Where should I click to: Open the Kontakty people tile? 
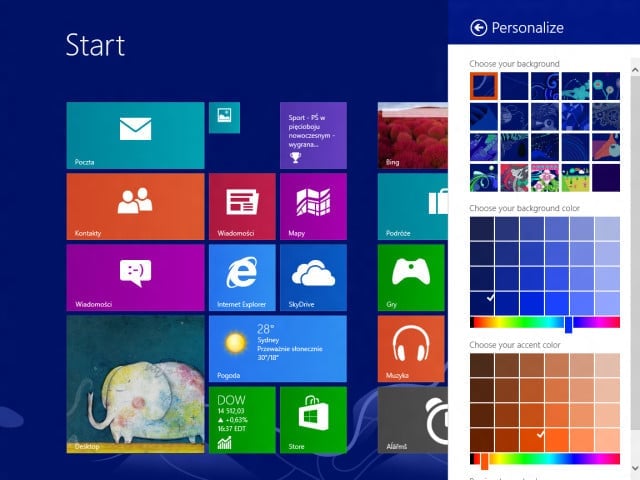(x=135, y=206)
